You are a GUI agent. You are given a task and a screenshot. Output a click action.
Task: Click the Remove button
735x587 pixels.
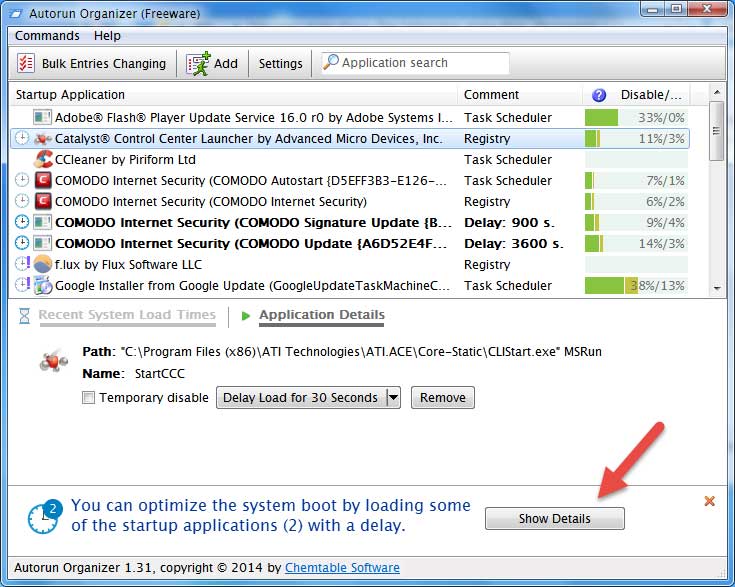coord(443,398)
